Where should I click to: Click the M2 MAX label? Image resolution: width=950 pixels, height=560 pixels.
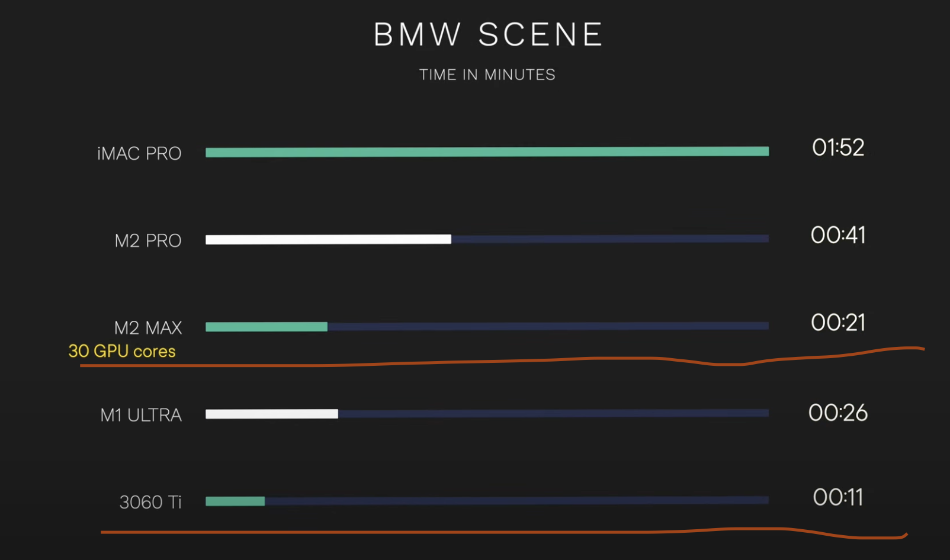click(x=148, y=327)
